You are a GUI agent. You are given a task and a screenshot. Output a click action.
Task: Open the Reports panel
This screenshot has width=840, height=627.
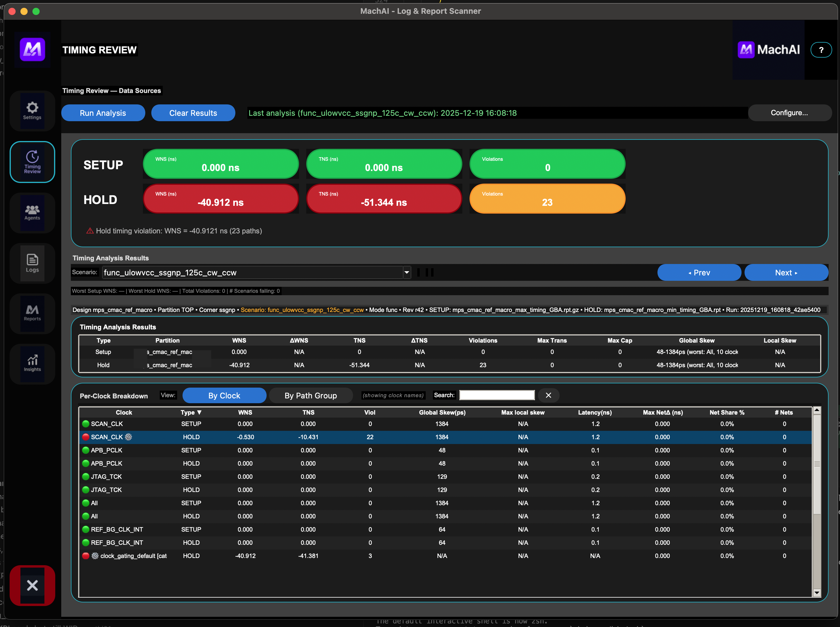[x=32, y=313]
